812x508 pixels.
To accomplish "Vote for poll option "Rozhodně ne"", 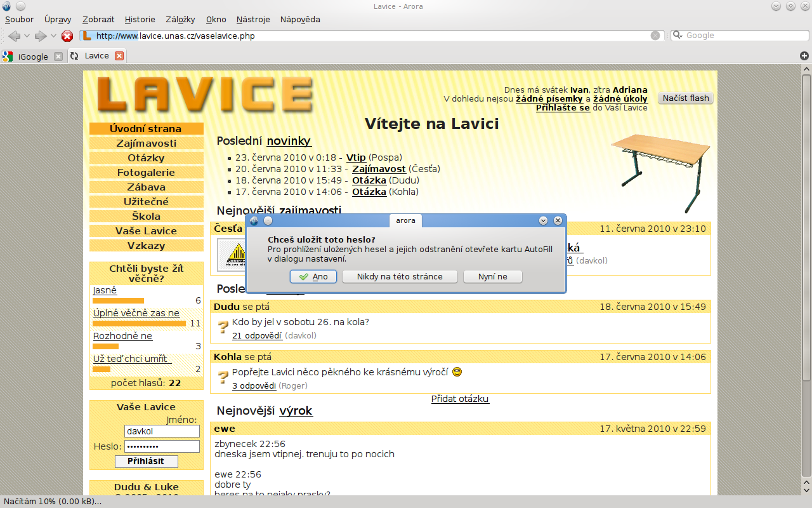I will pyautogui.click(x=122, y=336).
